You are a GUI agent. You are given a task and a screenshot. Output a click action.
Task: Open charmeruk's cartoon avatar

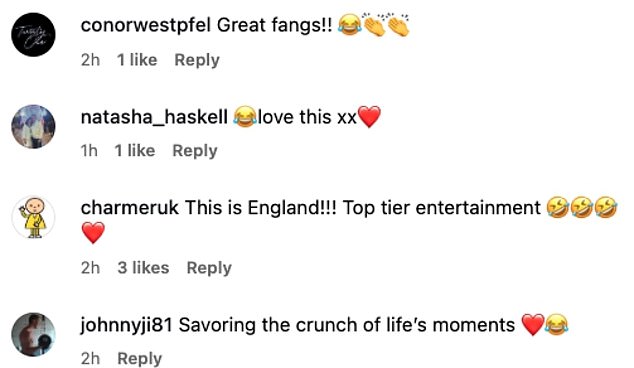tap(33, 217)
